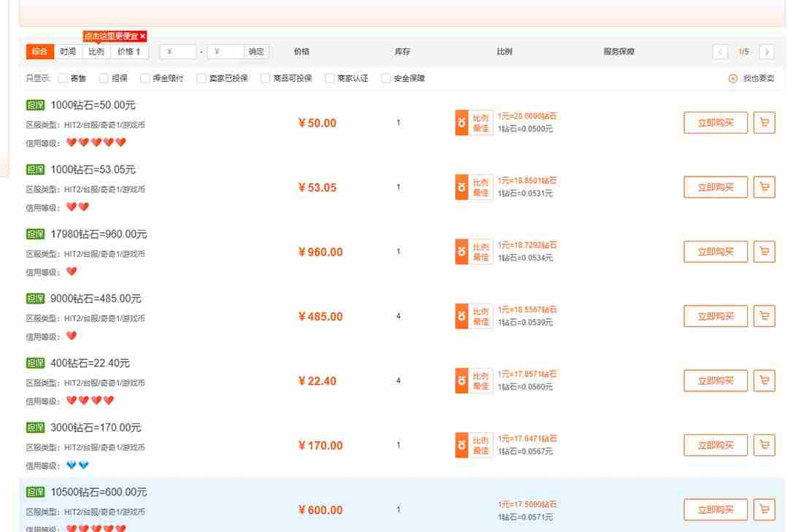Tick the 寄售 filter checkbox
788x532 pixels.
point(63,78)
